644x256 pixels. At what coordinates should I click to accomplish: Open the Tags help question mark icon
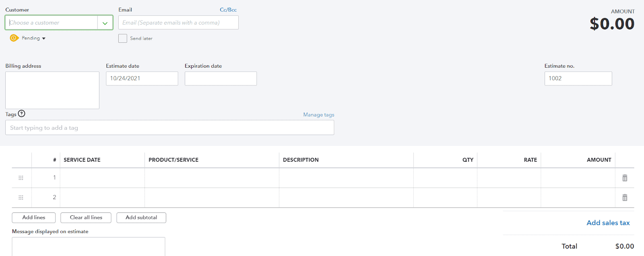click(x=22, y=114)
